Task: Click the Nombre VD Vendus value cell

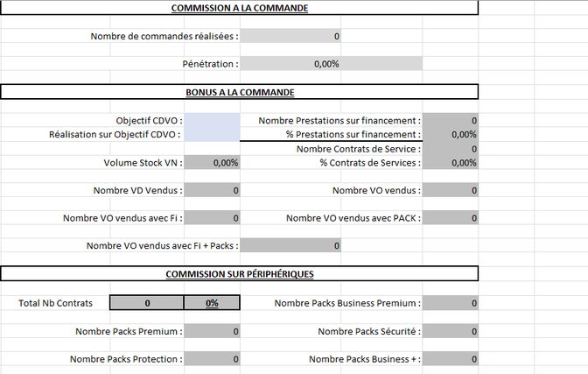Action: (x=212, y=190)
